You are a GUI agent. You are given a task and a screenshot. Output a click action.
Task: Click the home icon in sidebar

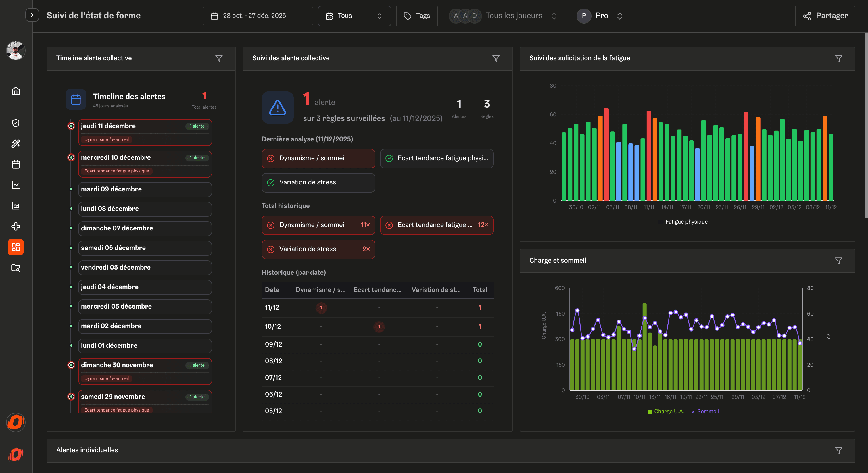(x=16, y=91)
